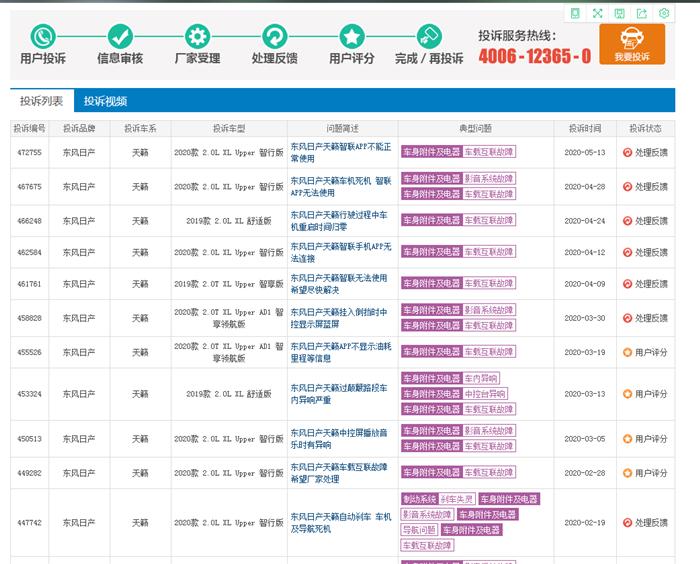Click the 用户评分 star step icon
700x564 pixels.
[352, 37]
